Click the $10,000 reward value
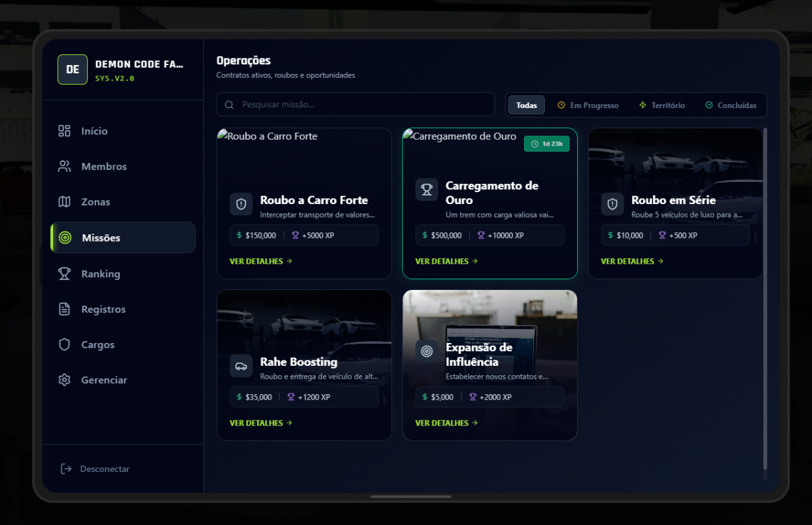This screenshot has width=812, height=525. [x=630, y=236]
